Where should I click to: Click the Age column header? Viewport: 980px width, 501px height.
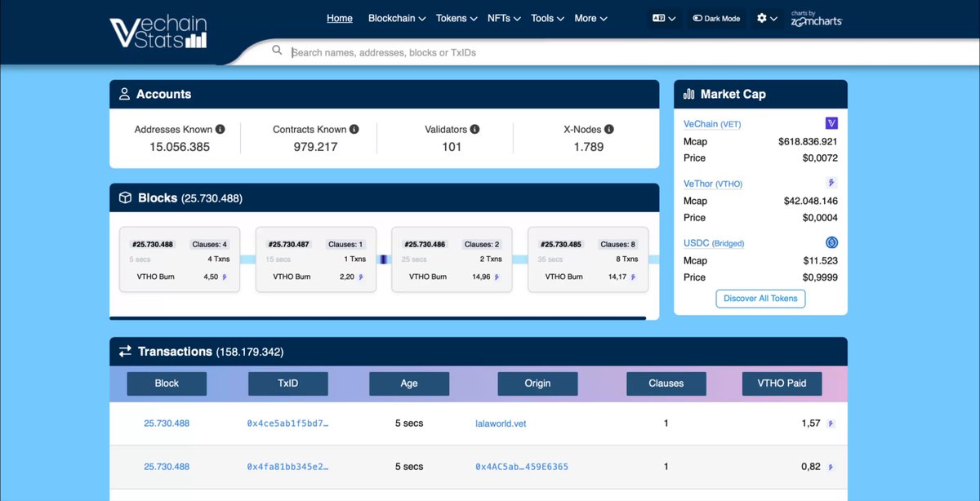[x=409, y=384]
